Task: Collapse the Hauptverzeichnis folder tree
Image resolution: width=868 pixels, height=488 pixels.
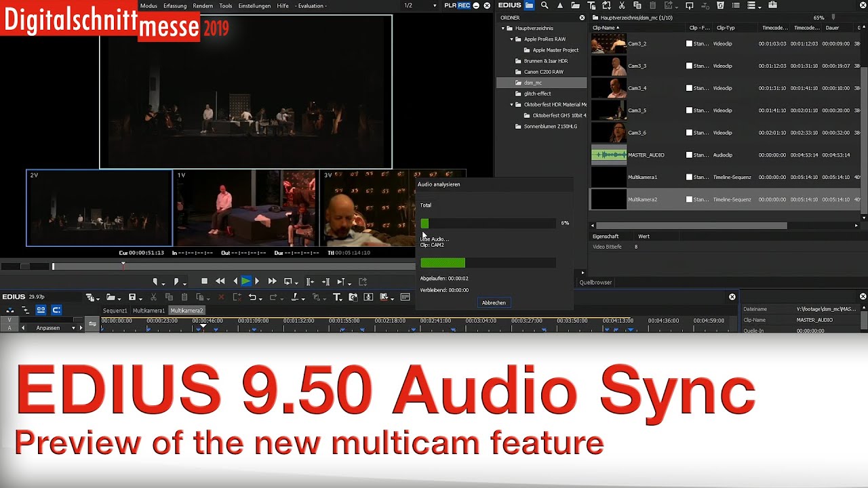Action: pyautogui.click(x=503, y=28)
